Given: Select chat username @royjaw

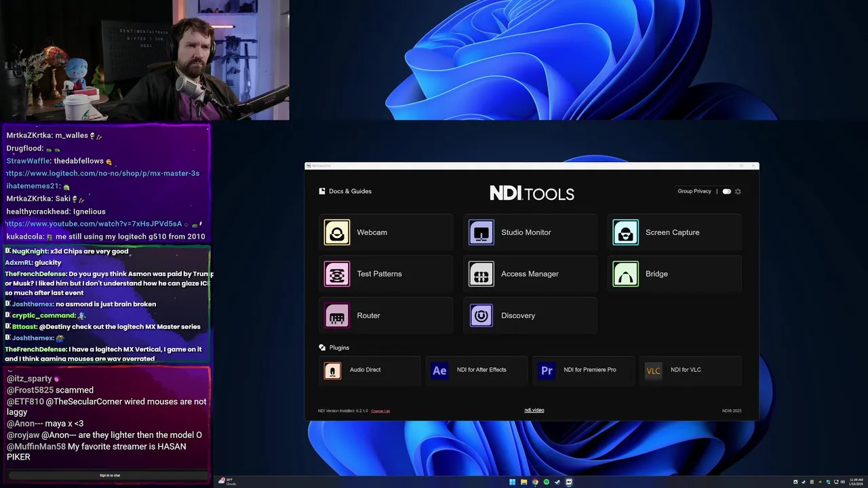Looking at the screenshot, I should (x=23, y=435).
